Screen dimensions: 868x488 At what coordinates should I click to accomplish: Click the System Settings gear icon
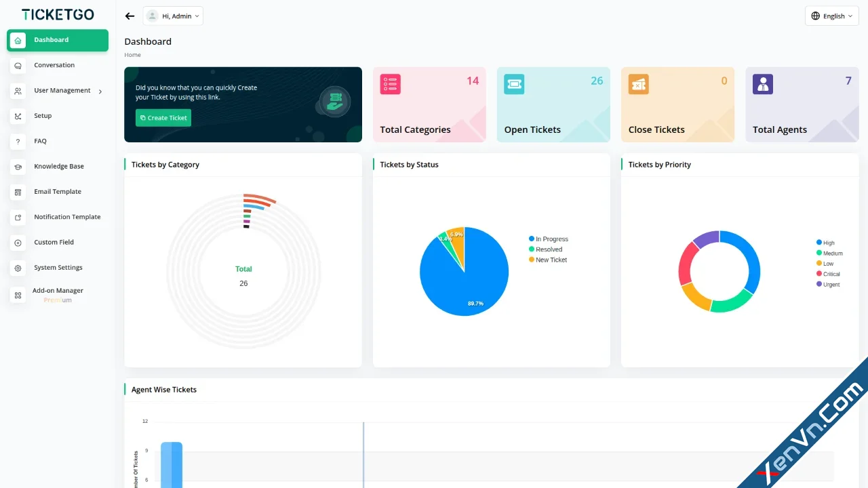point(18,268)
